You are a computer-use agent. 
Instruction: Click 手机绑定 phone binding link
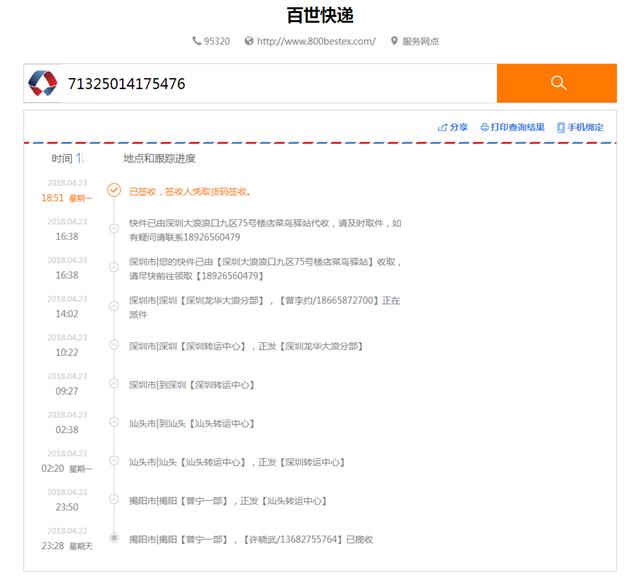click(x=585, y=127)
